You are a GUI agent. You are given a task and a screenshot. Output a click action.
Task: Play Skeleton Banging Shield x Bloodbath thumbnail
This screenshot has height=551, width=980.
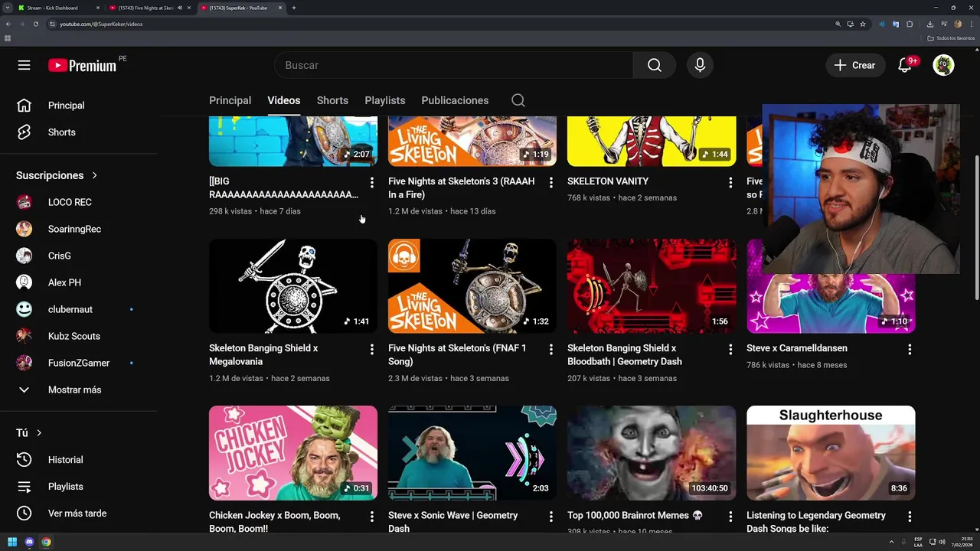coord(652,286)
